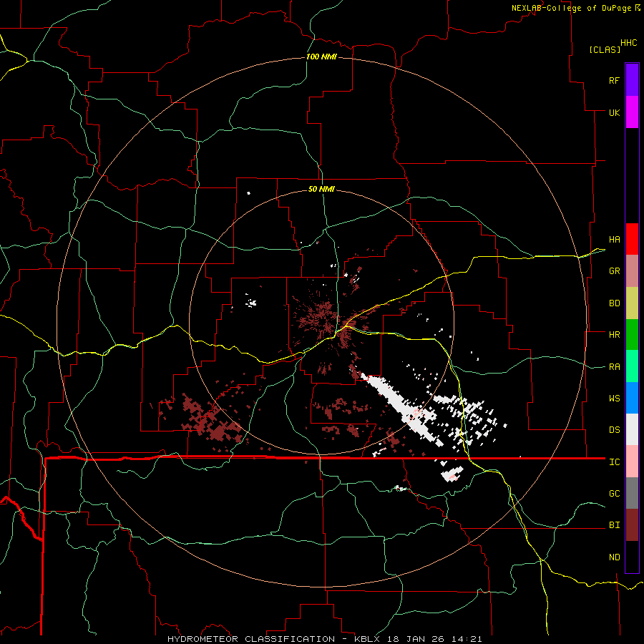Click the BI dark red legend swatch
The image size is (644, 644).
click(632, 525)
